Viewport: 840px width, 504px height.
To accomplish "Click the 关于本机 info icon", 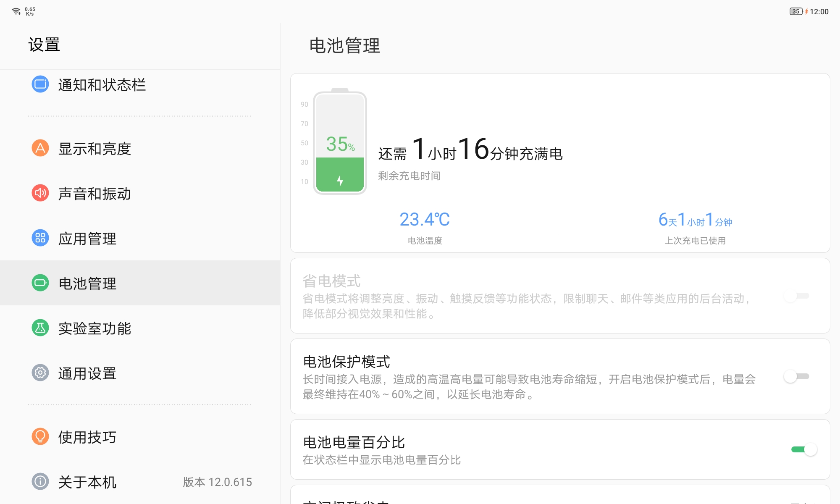I will pyautogui.click(x=40, y=482).
